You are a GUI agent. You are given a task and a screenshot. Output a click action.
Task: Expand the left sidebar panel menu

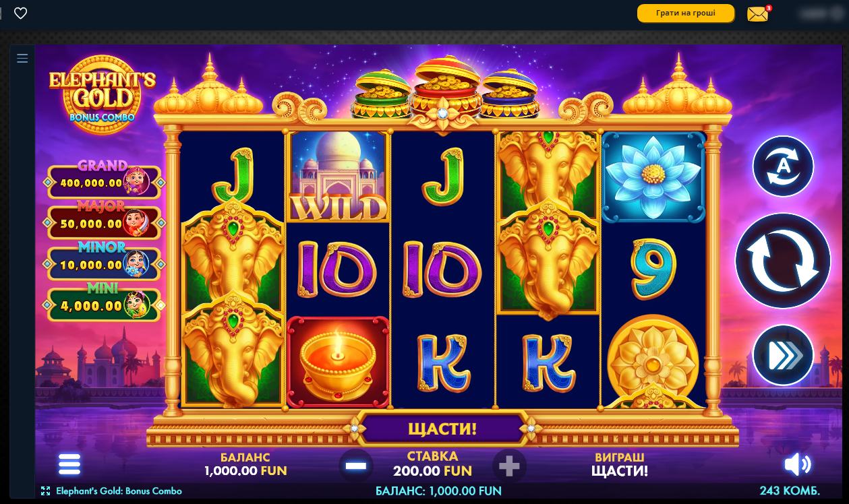coord(22,59)
